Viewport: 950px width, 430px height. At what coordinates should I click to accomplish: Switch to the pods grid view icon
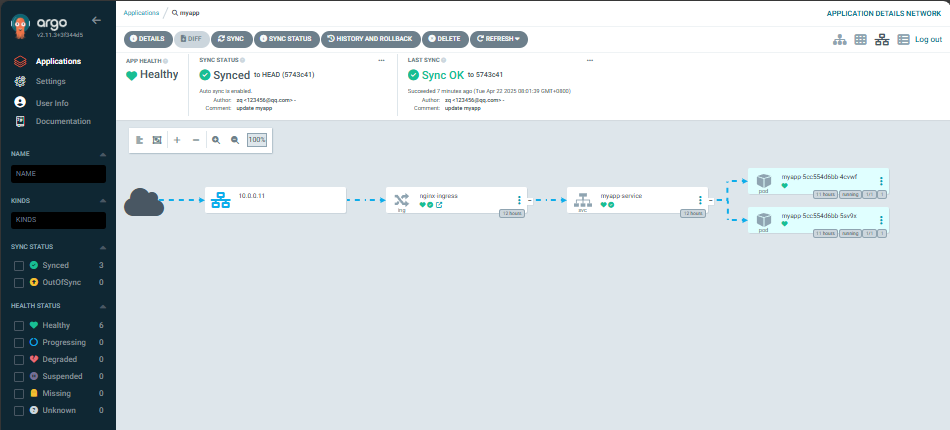[860, 39]
